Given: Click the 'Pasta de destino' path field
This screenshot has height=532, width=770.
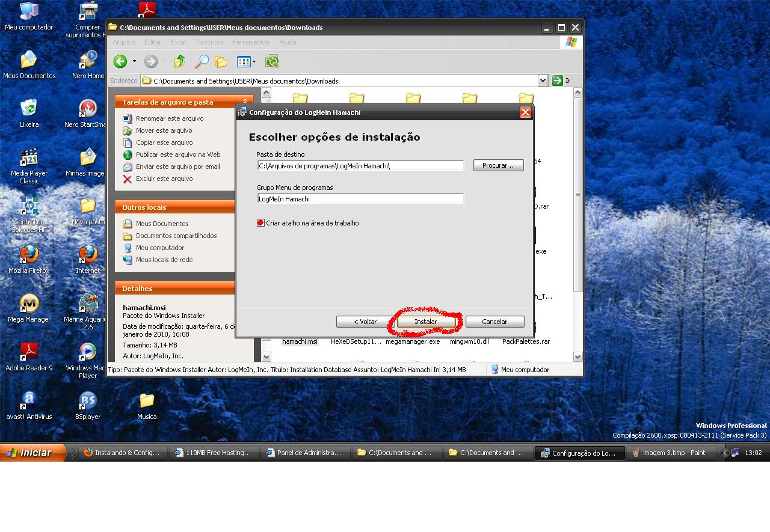Looking at the screenshot, I should [360, 166].
